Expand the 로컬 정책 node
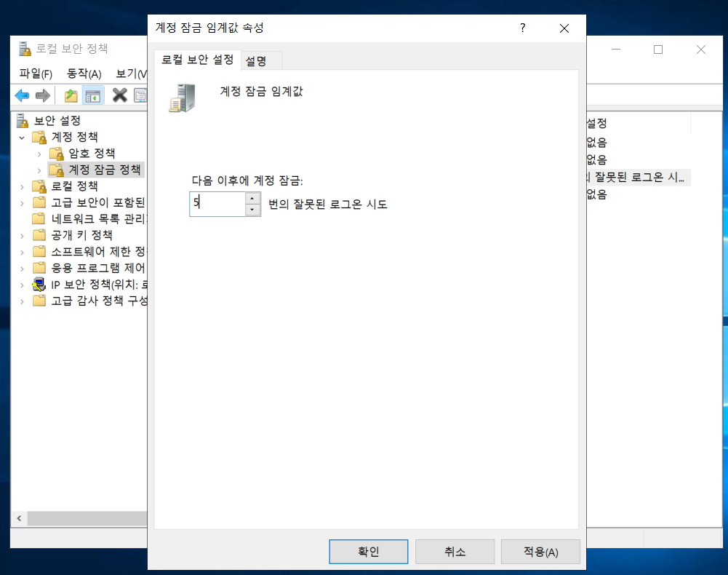 22,187
